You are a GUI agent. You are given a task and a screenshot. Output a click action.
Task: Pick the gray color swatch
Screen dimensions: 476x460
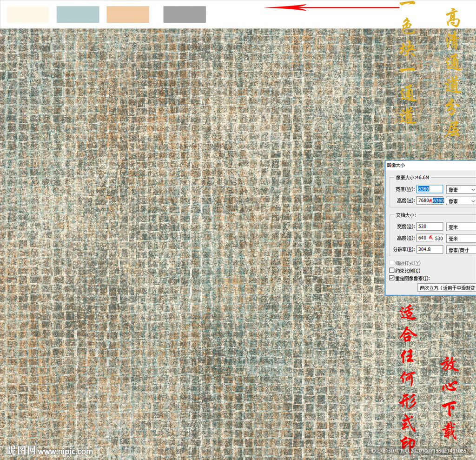[185, 14]
